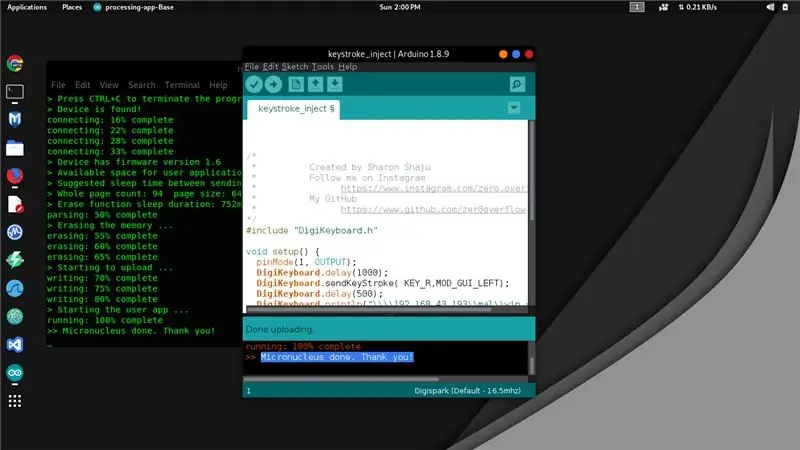Launch Wireshark shark-fin icon in dock

(15, 288)
